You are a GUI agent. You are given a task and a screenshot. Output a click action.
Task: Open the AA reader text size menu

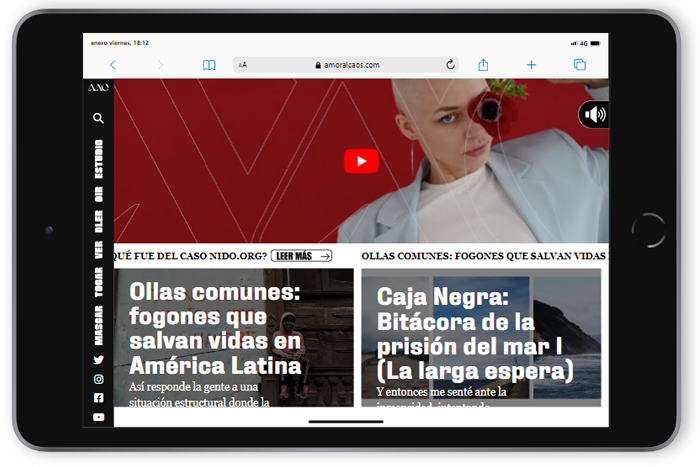pyautogui.click(x=243, y=65)
